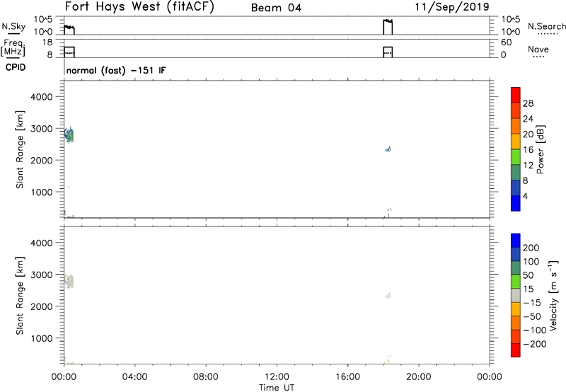Click 'Slant Range [km]' label of power panel
Image resolution: width=566 pixels, height=392 pixels.
20,149
